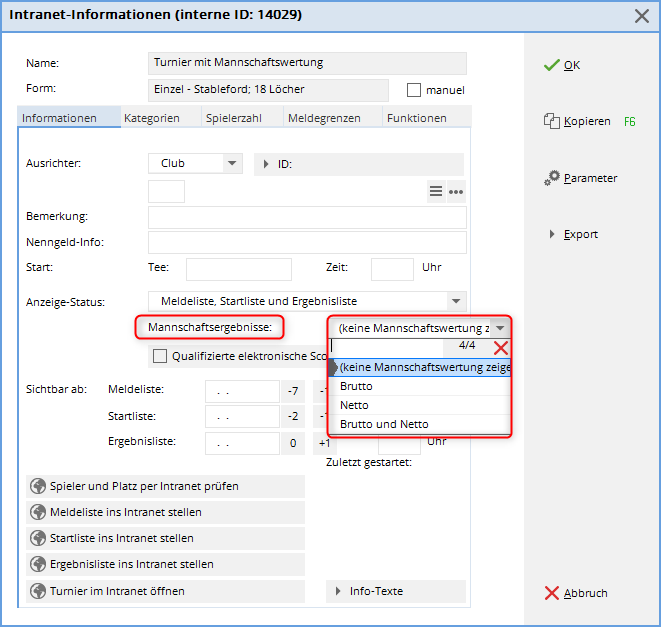Click the red X in dropdown search box
Screen dimensions: 661x627
(501, 348)
